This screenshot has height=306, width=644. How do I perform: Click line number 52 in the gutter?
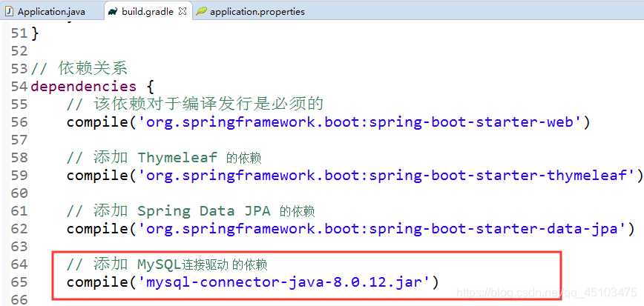19,51
